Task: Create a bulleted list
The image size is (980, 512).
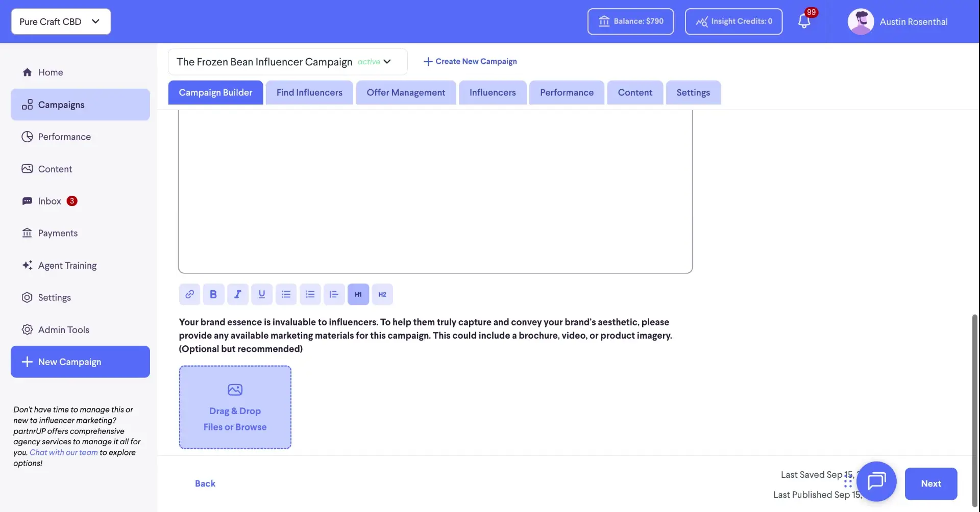Action: point(286,294)
